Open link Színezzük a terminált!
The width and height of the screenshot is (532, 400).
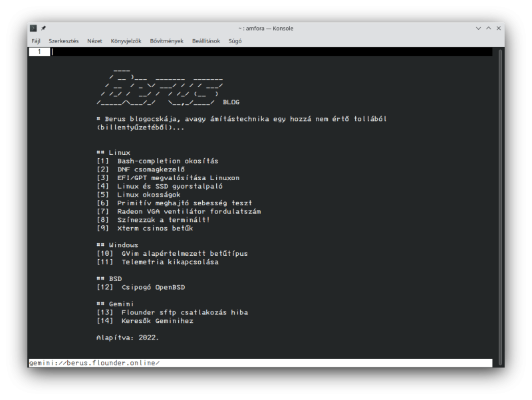pyautogui.click(x=164, y=220)
